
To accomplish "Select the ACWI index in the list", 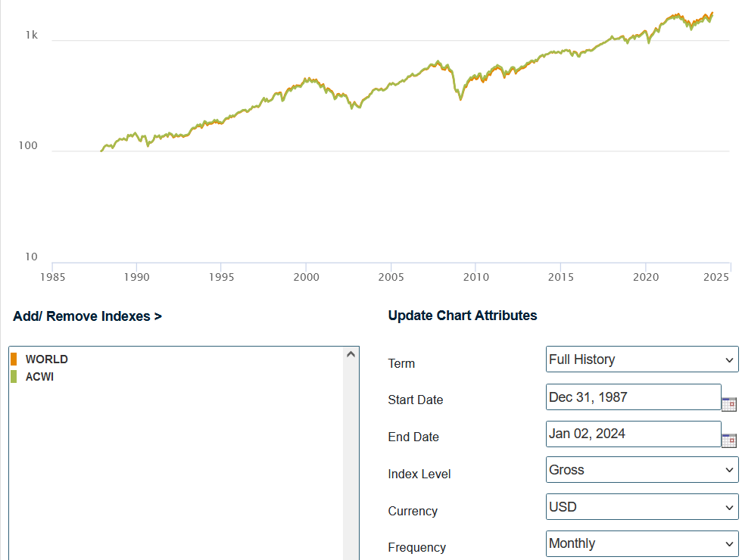I will (40, 377).
